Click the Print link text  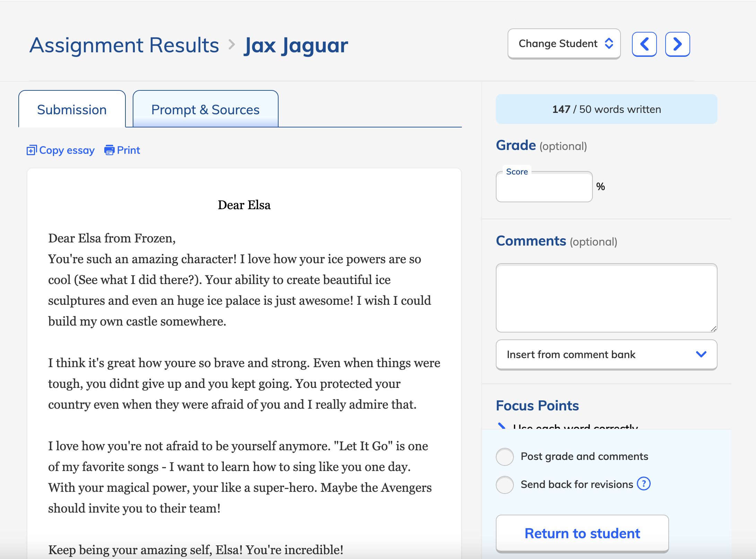pyautogui.click(x=129, y=150)
